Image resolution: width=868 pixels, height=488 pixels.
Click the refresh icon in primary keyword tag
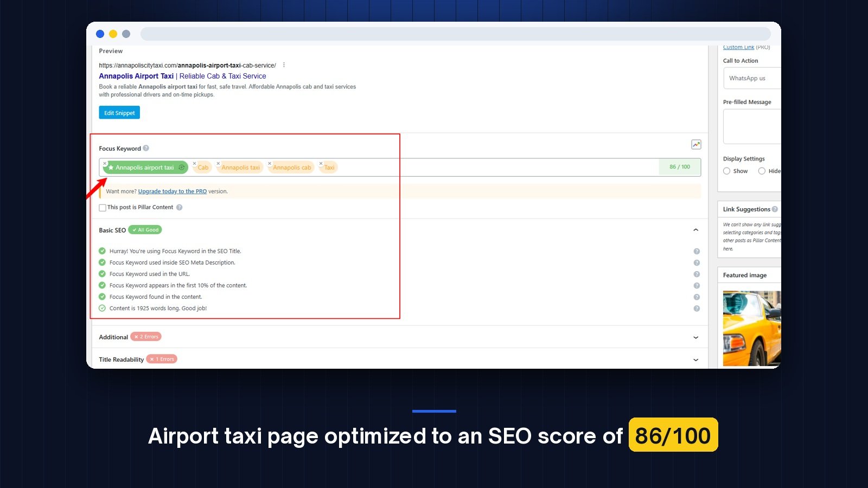pyautogui.click(x=182, y=168)
